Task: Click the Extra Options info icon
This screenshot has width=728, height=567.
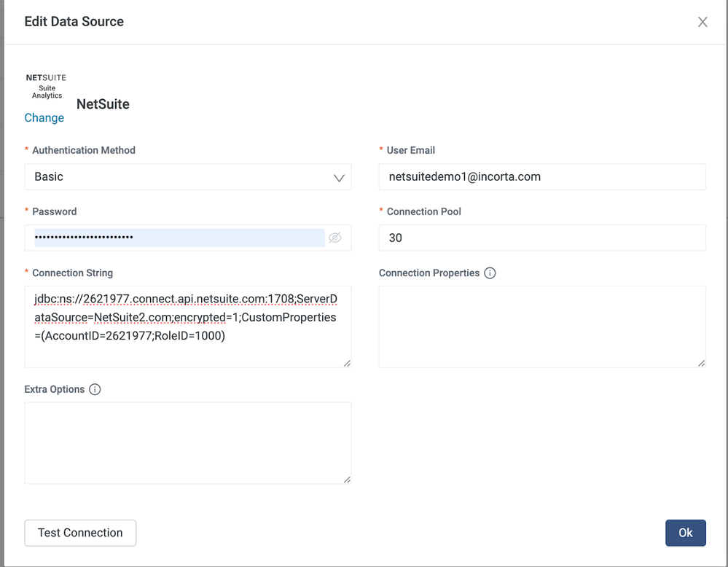Action: coord(95,389)
